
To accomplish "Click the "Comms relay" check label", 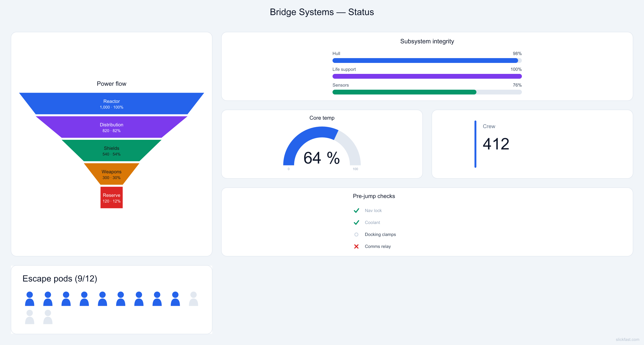I will coord(378,246).
